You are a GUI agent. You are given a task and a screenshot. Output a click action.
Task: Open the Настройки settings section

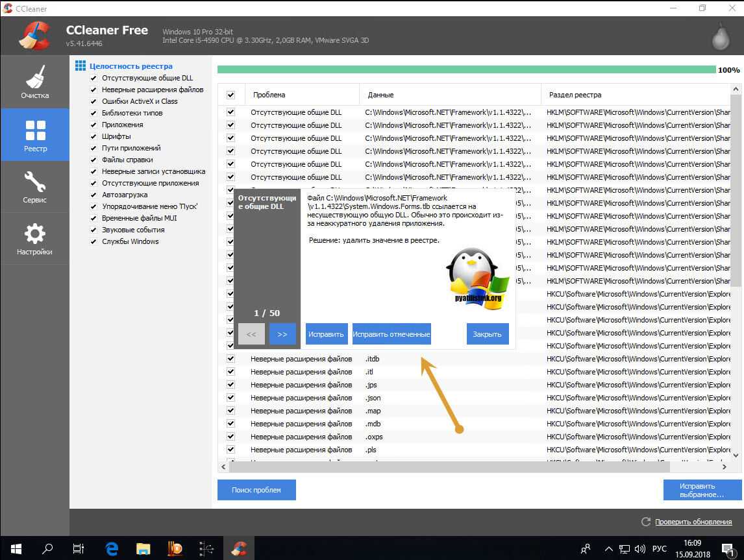click(34, 239)
